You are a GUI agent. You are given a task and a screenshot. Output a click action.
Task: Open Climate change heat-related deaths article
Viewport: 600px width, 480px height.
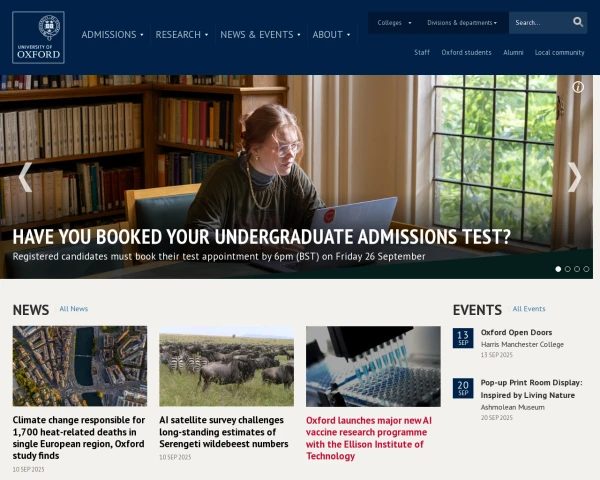pyautogui.click(x=79, y=438)
